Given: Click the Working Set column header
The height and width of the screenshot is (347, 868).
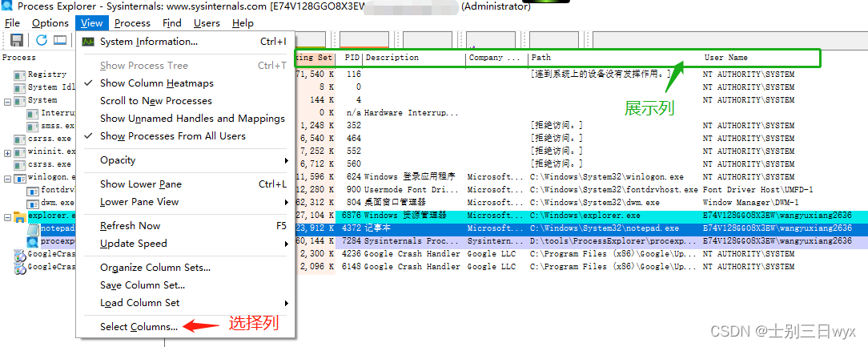Looking at the screenshot, I should point(315,58).
